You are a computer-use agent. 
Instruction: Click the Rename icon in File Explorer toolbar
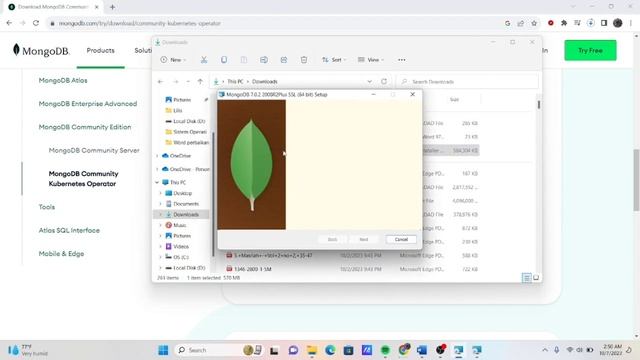pos(264,60)
